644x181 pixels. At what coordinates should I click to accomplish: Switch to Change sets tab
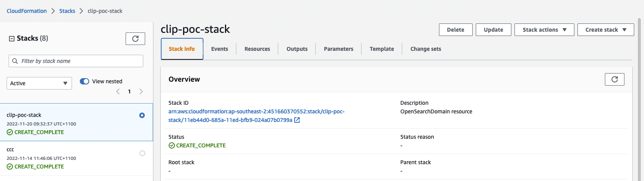[x=426, y=49]
